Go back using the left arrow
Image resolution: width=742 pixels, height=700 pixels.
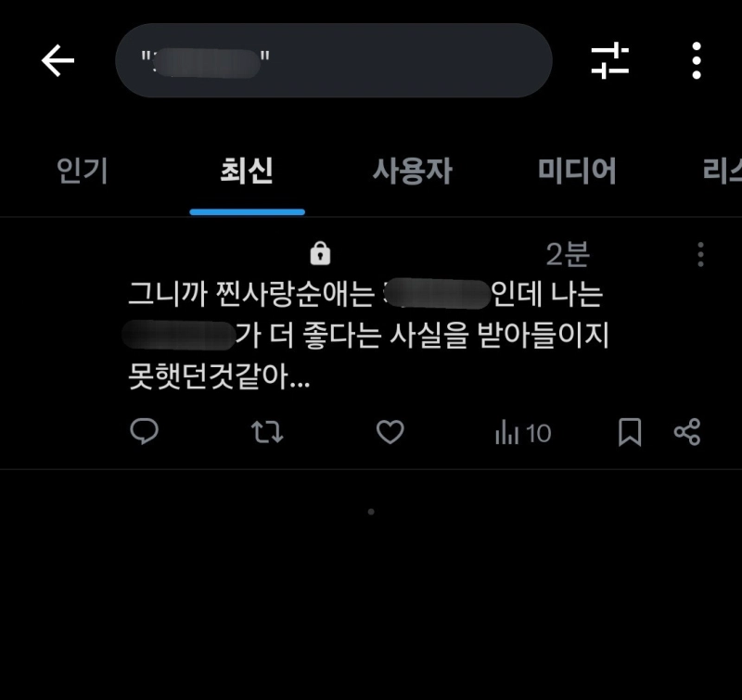(x=58, y=60)
